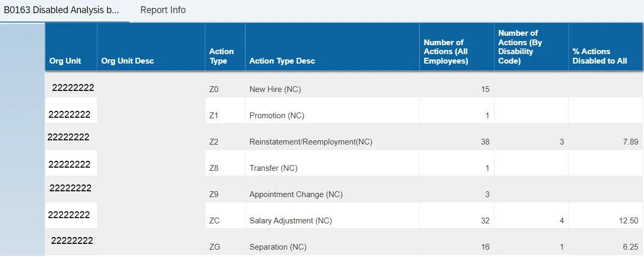644x257 pixels.
Task: Click the Org Unit column header
Action: click(x=65, y=61)
